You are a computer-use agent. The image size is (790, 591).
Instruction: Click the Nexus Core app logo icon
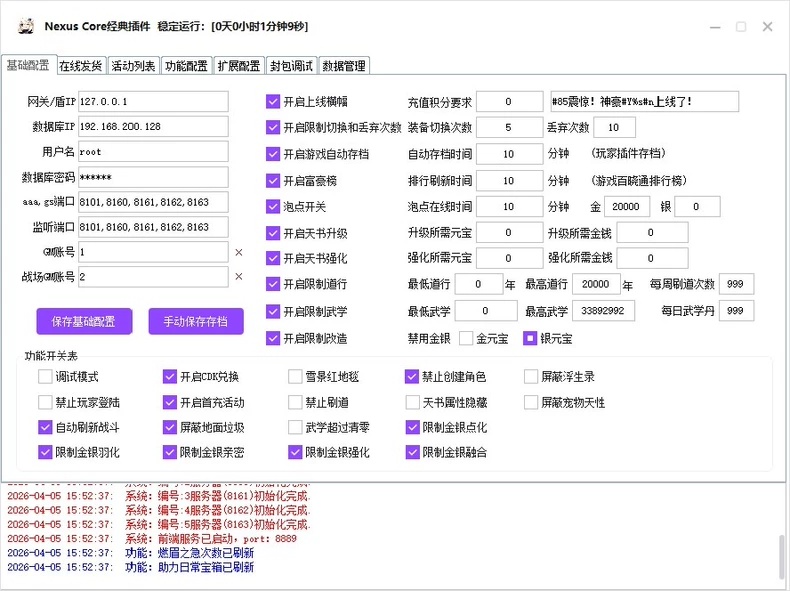[x=26, y=26]
